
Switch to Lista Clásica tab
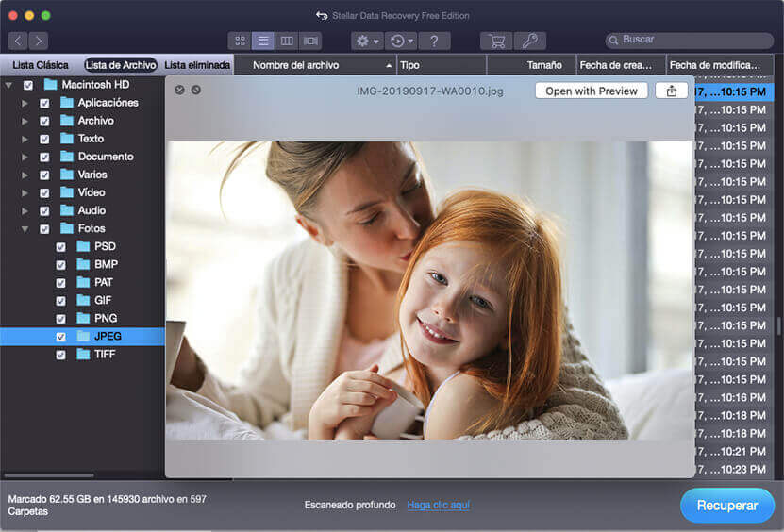point(41,65)
